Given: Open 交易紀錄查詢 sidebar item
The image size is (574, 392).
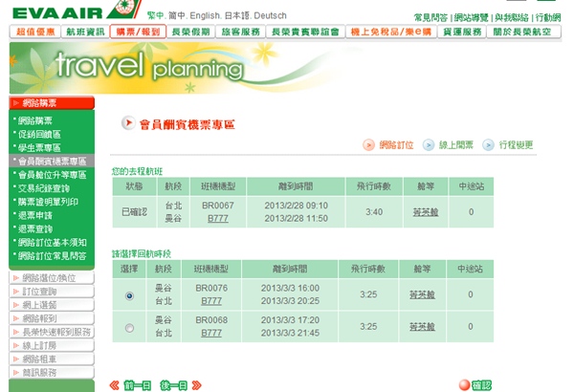Looking at the screenshot, I should (44, 188).
